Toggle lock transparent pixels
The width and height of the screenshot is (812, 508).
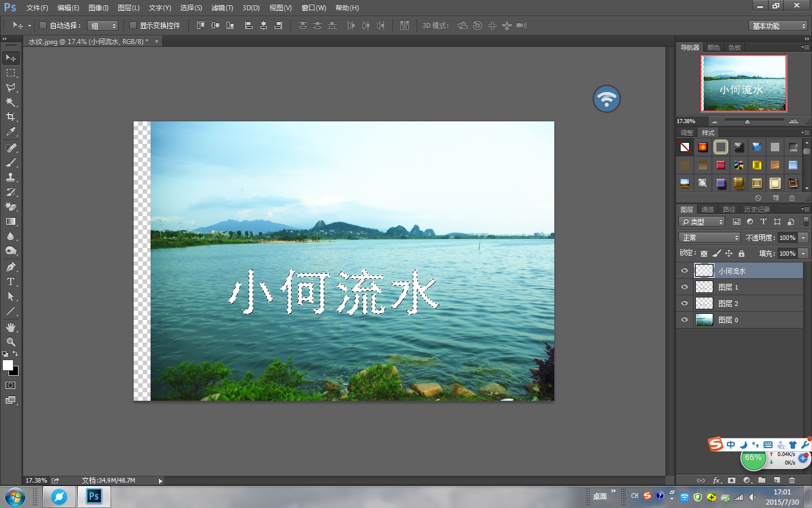point(704,253)
